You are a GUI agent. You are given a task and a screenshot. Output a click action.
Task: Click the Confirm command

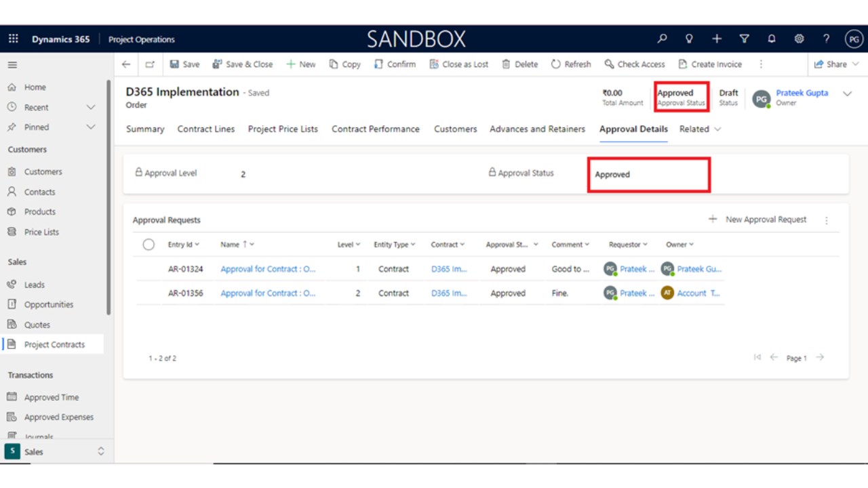coord(395,64)
